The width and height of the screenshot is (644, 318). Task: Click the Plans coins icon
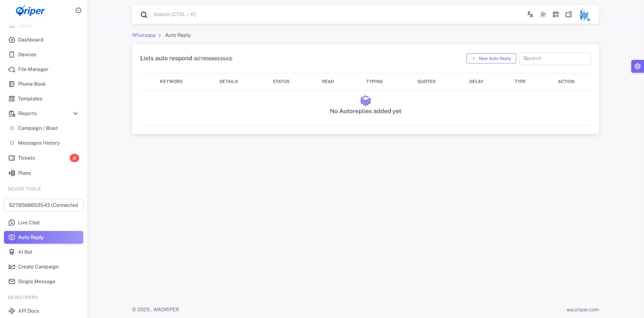12,173
